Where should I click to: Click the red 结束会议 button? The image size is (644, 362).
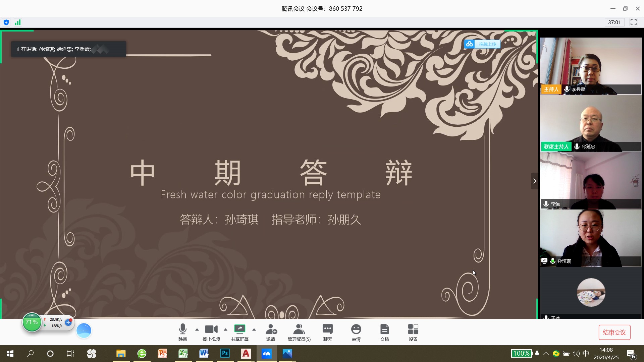[614, 332]
